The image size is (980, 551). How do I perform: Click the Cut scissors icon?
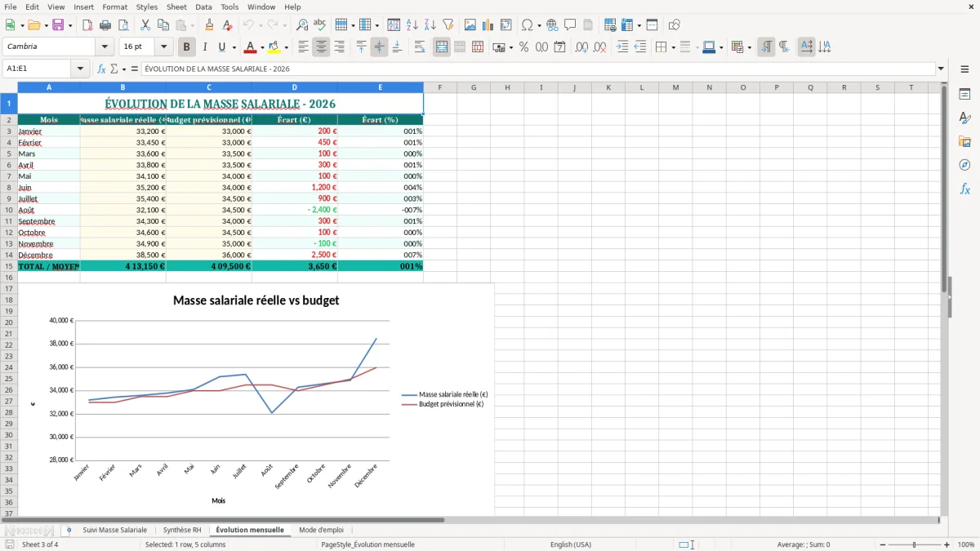[145, 25]
